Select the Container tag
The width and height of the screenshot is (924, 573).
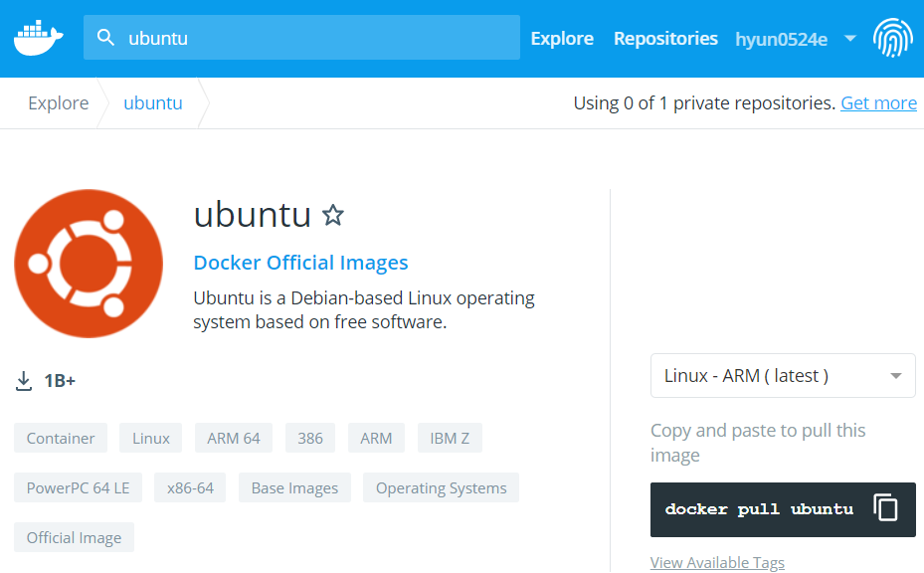click(61, 438)
